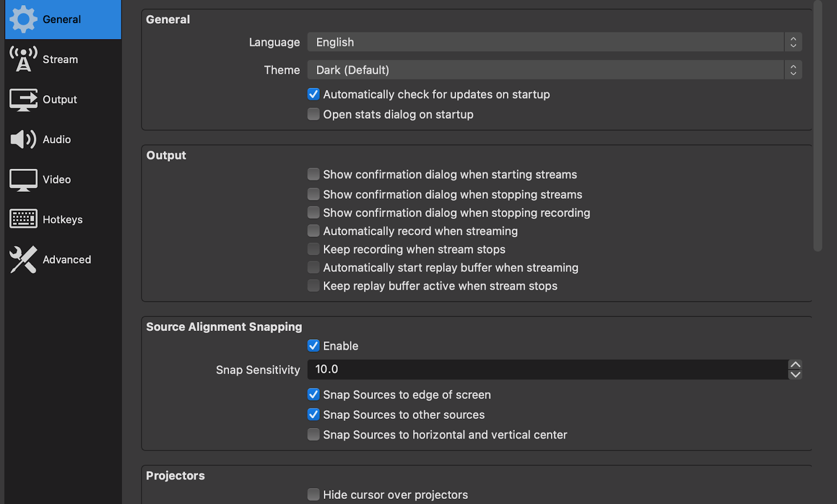Click the General gear icon
837x504 pixels.
tap(24, 19)
